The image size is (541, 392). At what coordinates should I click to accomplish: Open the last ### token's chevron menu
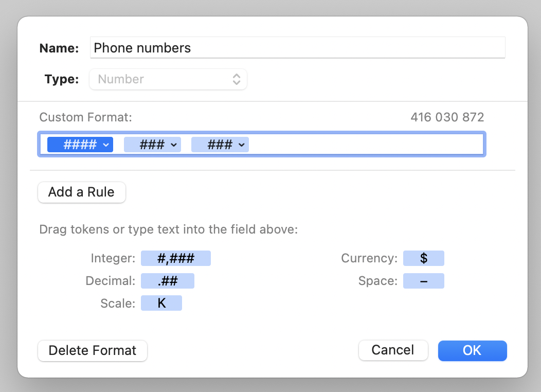[241, 145]
